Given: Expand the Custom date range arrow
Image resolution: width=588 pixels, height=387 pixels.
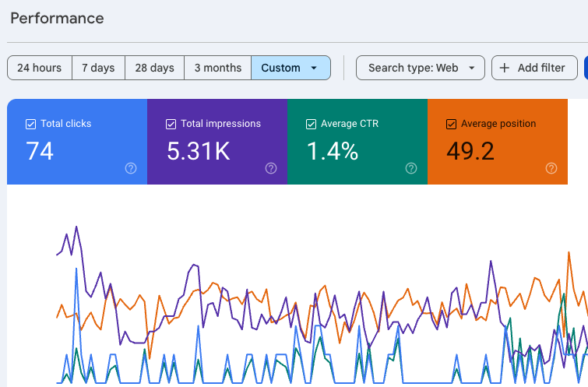Looking at the screenshot, I should click(x=314, y=68).
